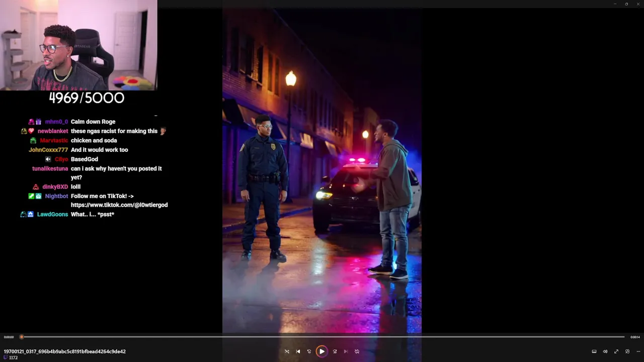Image resolution: width=644 pixels, height=362 pixels.
Task: Toggle shuffle in the media player
Action: 287,351
